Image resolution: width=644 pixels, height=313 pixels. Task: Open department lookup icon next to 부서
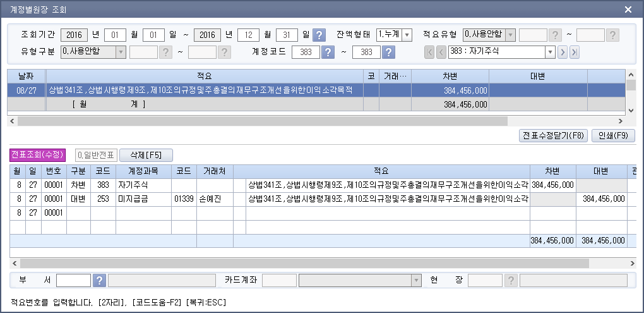[99, 281]
